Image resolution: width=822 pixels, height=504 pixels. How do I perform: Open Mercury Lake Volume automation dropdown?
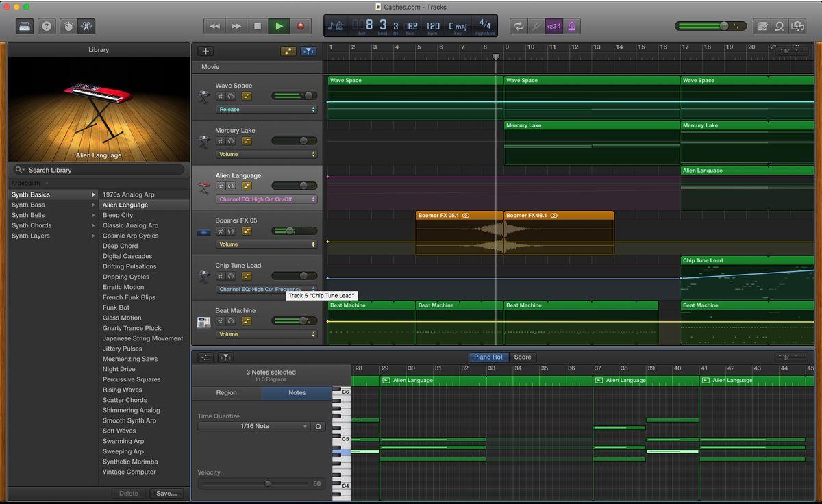pos(266,154)
